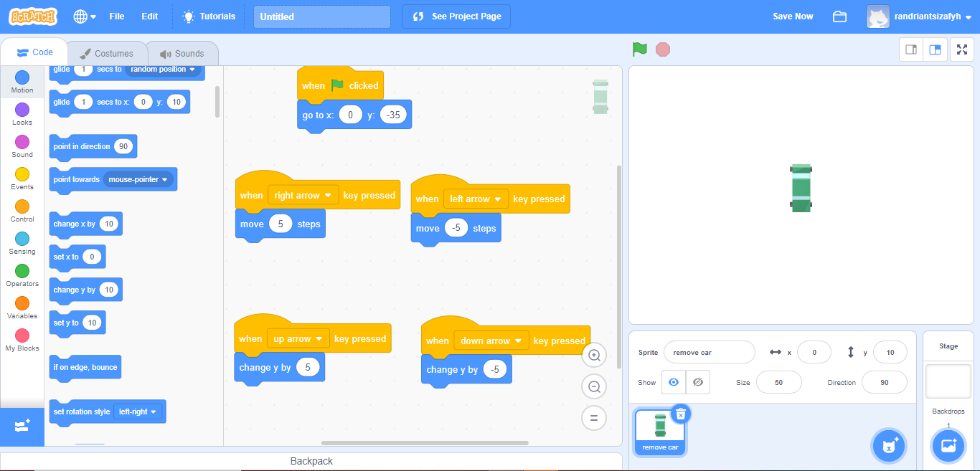The width and height of the screenshot is (980, 471).
Task: Delete the 'remove car' sprite with trash icon
Action: click(681, 414)
